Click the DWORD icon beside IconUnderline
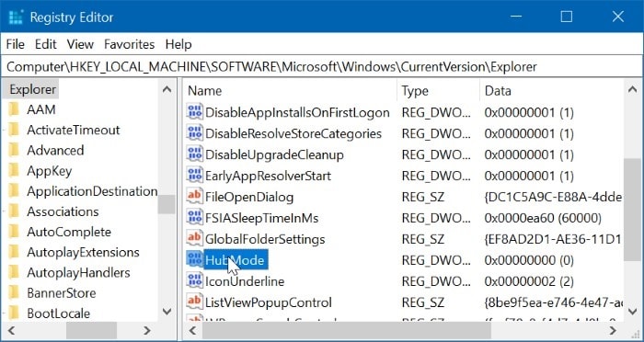644x342 pixels. [194, 281]
